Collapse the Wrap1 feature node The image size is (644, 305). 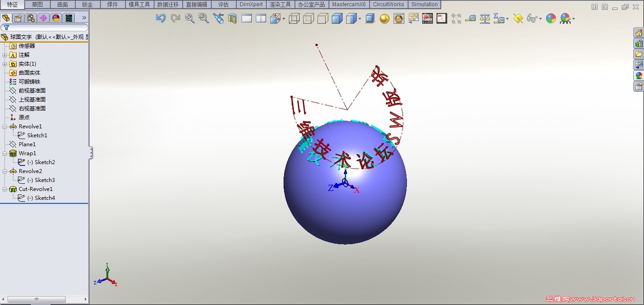pos(5,153)
